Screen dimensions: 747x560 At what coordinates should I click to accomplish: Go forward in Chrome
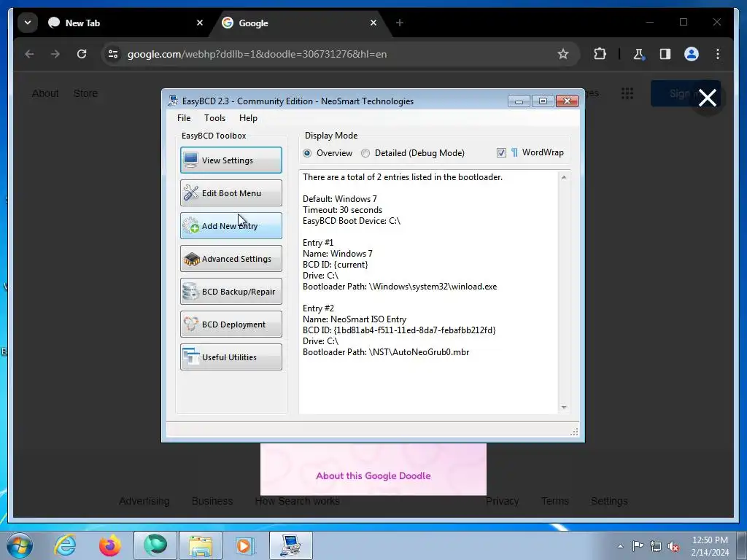(x=55, y=54)
